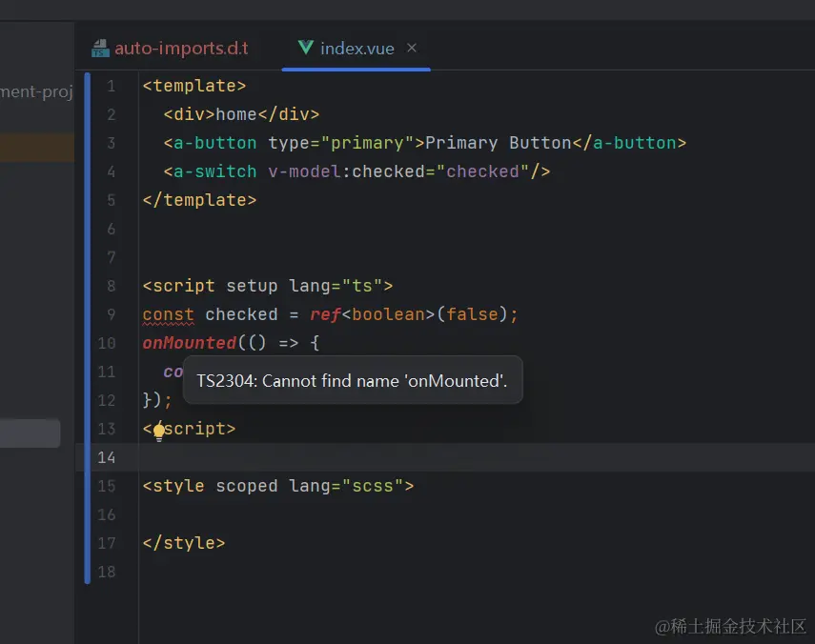Click line number 14 in the gutter

click(x=107, y=457)
